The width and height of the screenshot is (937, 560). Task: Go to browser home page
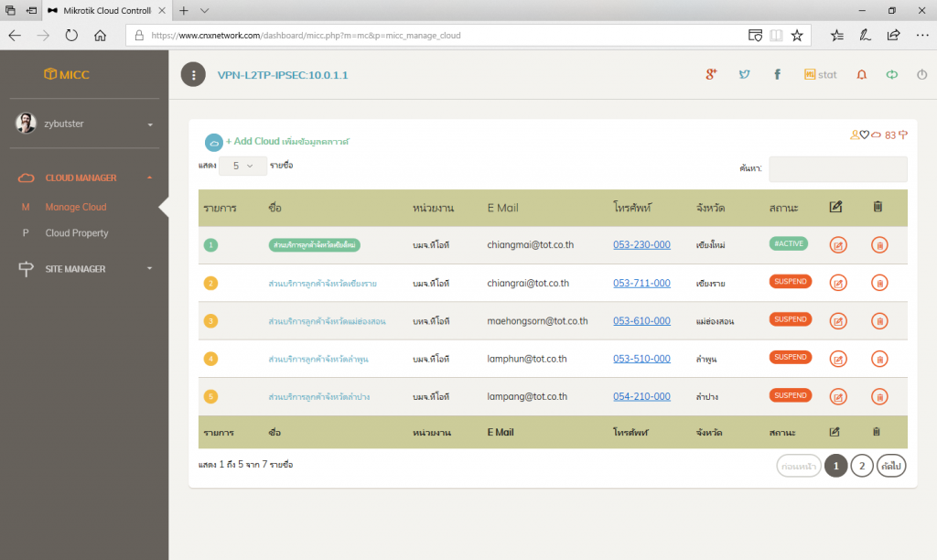click(100, 36)
